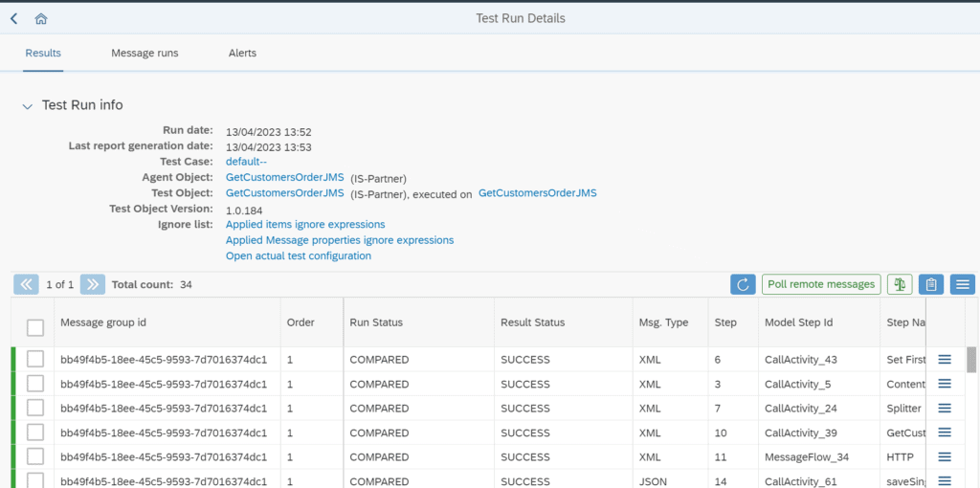The height and width of the screenshot is (488, 980).
Task: Open Test Object GetCustomersOrderJMS link
Action: (x=284, y=193)
